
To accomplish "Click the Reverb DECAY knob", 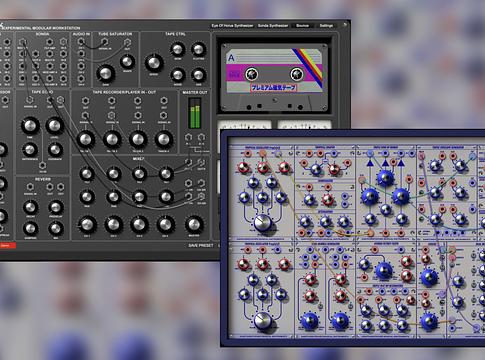I will 30,207.
